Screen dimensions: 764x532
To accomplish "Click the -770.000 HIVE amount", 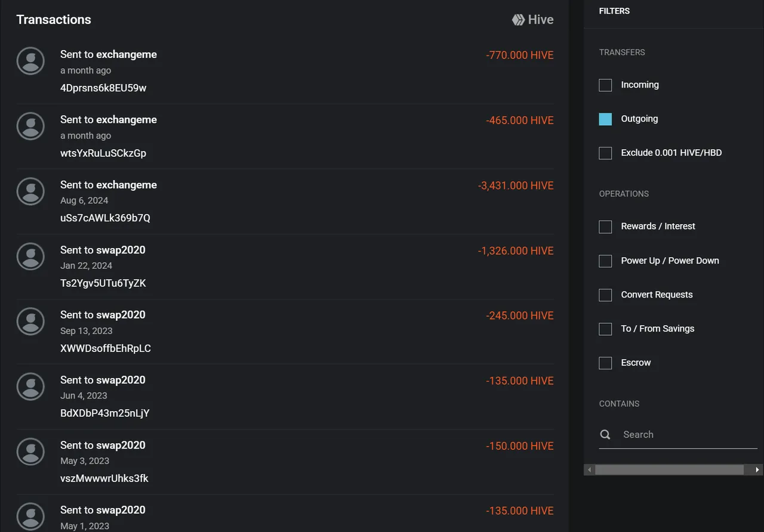I will click(520, 55).
